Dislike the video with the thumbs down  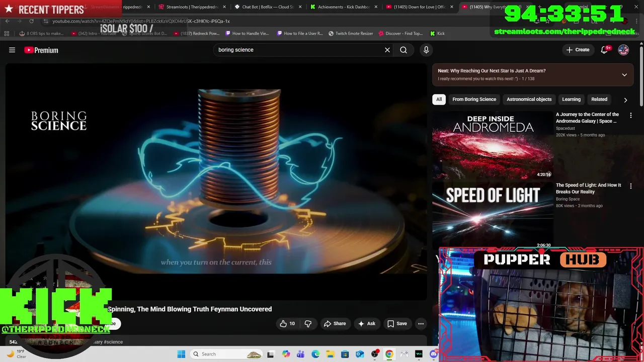tap(308, 324)
